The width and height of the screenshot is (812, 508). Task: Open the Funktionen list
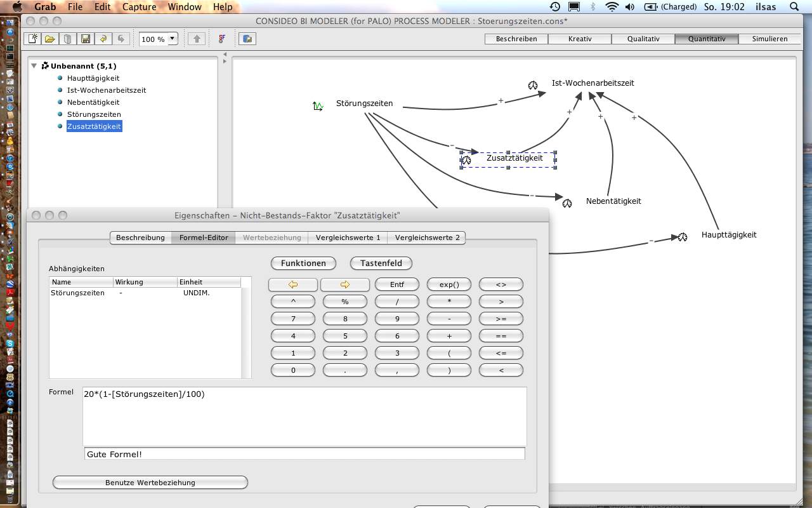(303, 263)
